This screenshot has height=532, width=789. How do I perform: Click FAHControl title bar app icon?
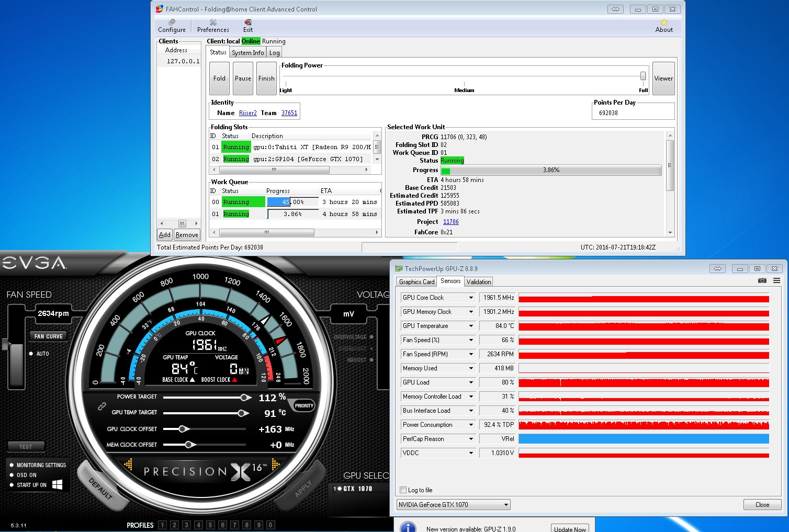point(160,9)
